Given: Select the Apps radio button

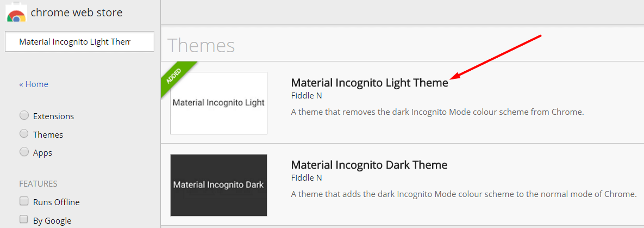Looking at the screenshot, I should tap(24, 152).
